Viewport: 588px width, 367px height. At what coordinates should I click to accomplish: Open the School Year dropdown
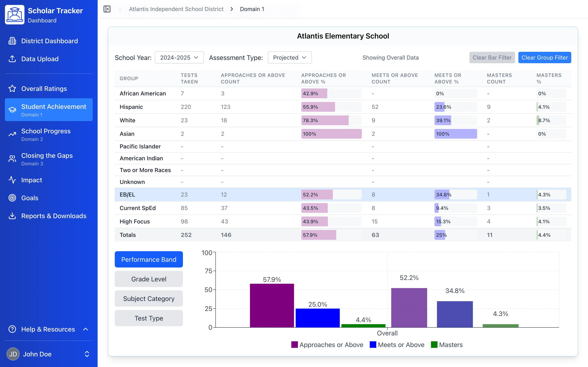[179, 57]
